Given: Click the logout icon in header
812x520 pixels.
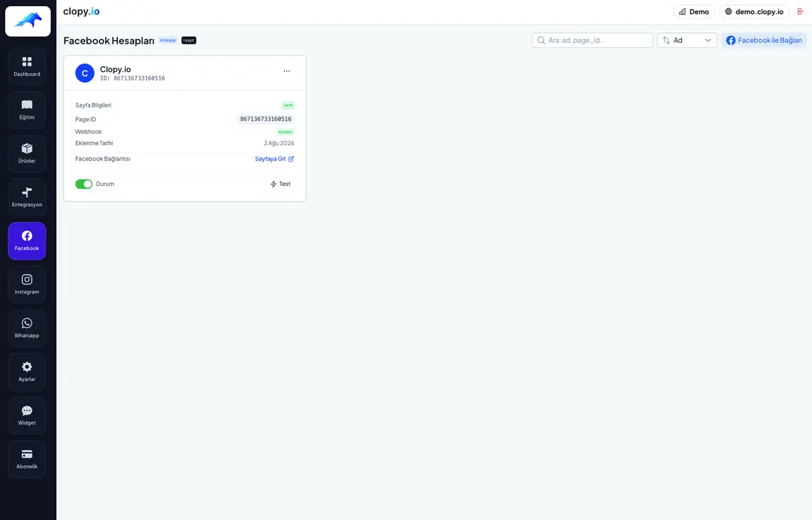Looking at the screenshot, I should 800,11.
